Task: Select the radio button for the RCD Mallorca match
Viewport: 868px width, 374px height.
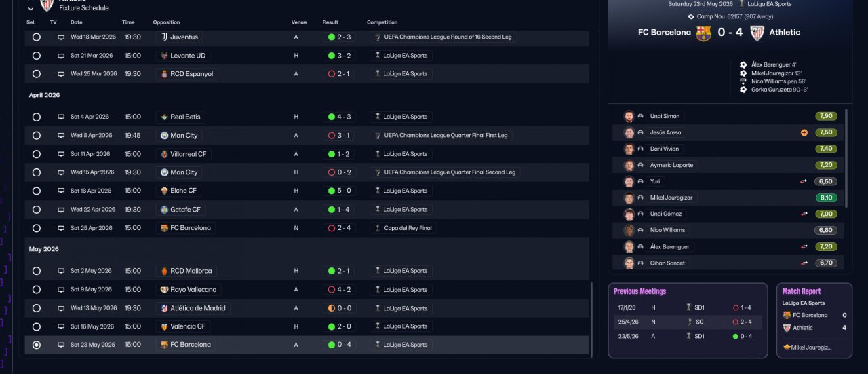Action: click(37, 271)
